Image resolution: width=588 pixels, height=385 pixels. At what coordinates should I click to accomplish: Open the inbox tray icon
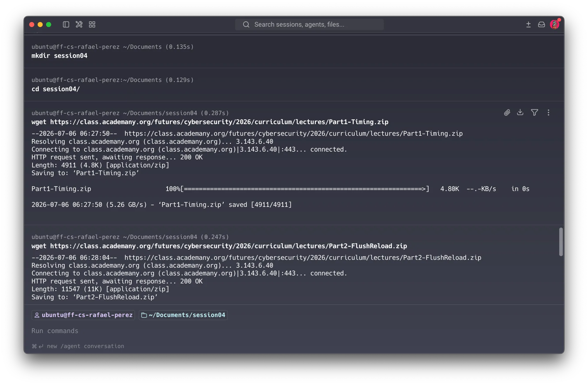tap(541, 24)
